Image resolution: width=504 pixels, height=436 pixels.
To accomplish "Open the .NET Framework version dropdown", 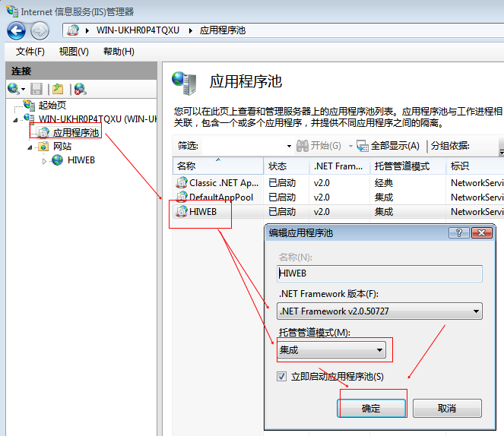I will [x=379, y=311].
